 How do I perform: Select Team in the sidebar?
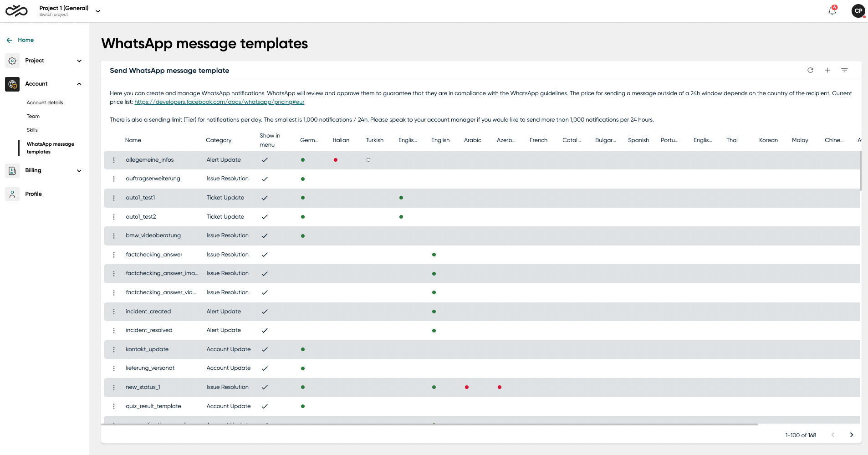(33, 116)
